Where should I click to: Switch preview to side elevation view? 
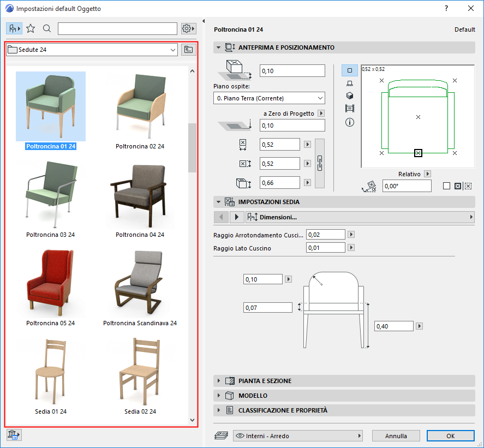click(x=350, y=83)
